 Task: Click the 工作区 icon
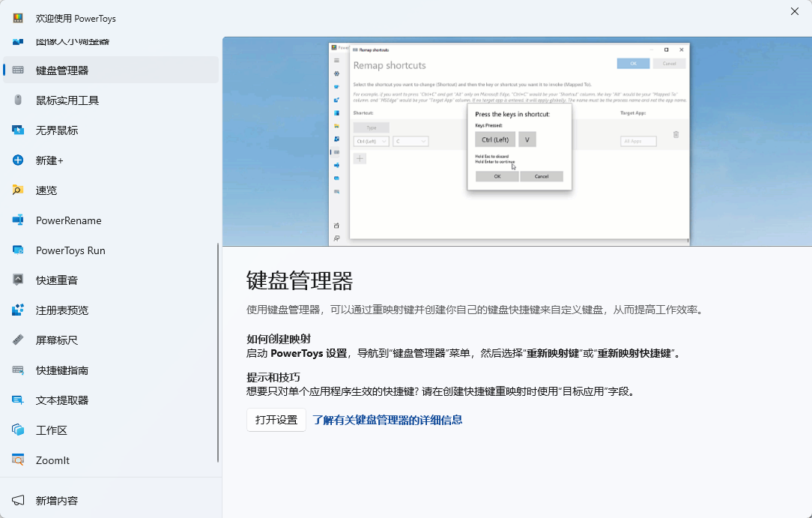point(18,430)
